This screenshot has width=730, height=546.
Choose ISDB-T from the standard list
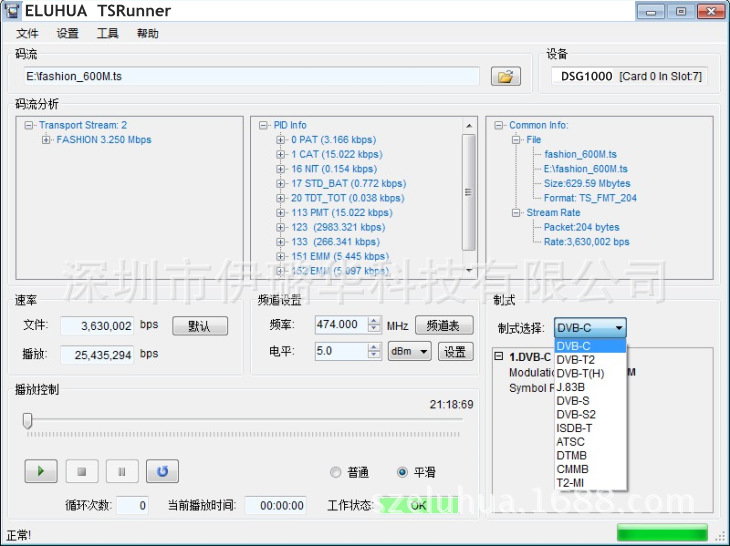[x=590, y=428]
